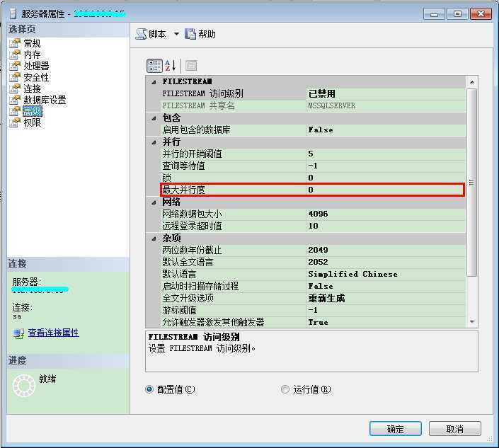The height and width of the screenshot is (448, 499).
Task: Select 配置值 radio button
Action: (149, 389)
